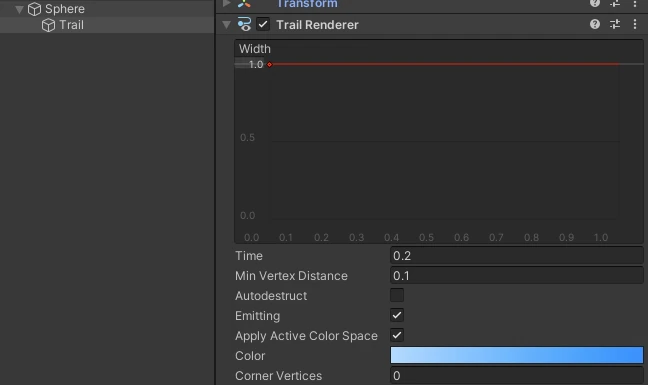Click the Trail Renderer component icon
This screenshot has width=648, height=385.
244,24
